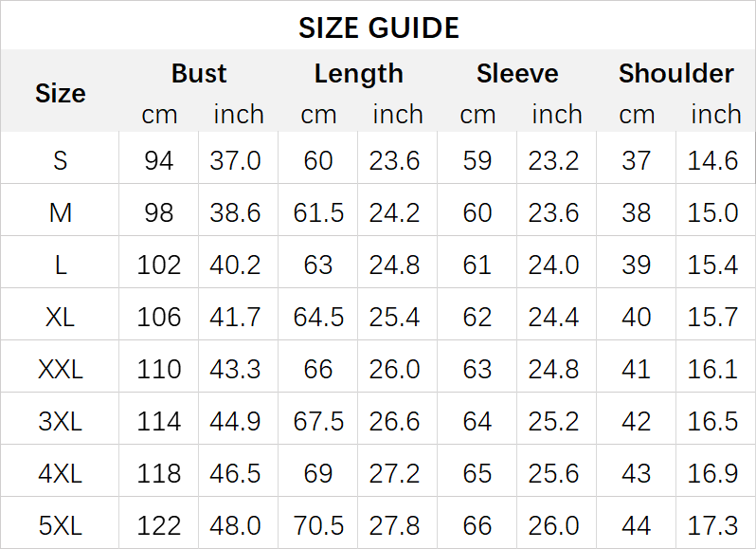Click the SIZE GUIDE title
Screen dimensions: 756x549
point(378,27)
